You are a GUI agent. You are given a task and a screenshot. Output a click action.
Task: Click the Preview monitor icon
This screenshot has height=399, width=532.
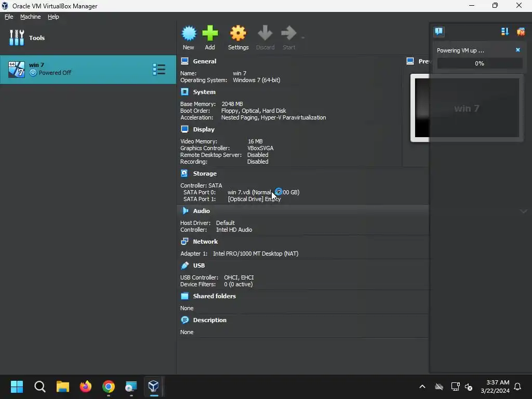(x=410, y=61)
